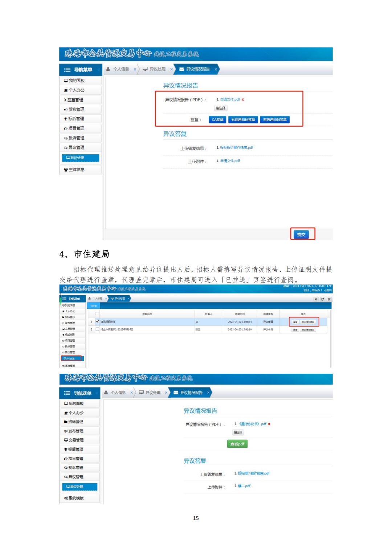Select the 已抄送 tab
The height and width of the screenshot is (554, 392).
tap(94, 306)
